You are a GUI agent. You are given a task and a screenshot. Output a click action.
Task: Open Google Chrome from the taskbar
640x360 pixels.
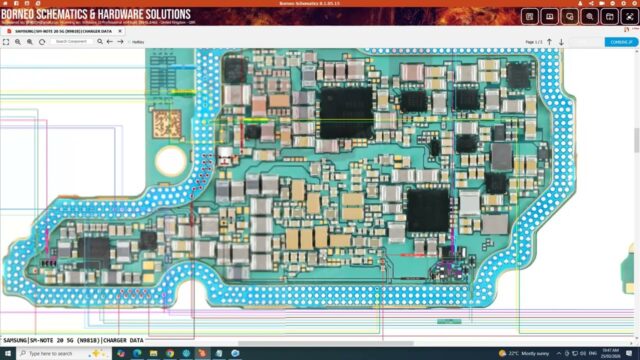pos(170,353)
